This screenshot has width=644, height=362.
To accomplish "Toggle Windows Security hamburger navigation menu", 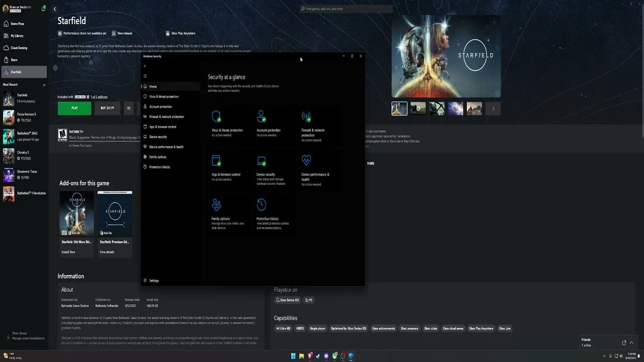I will pyautogui.click(x=145, y=76).
